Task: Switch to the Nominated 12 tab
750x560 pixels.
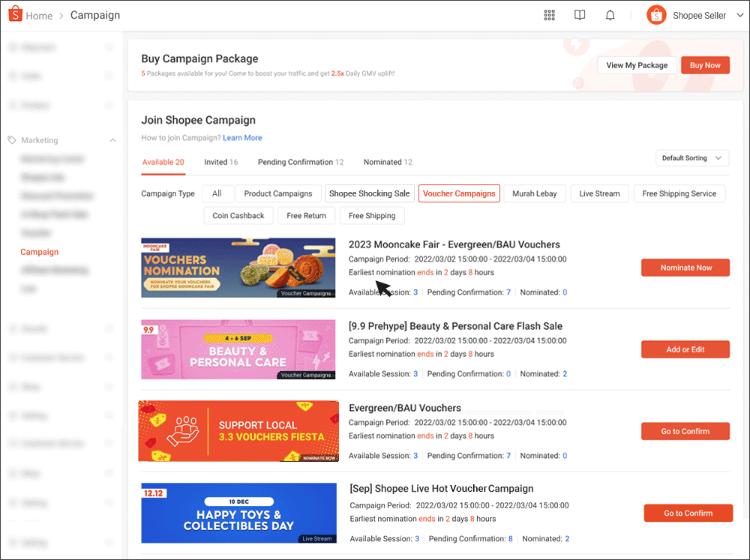Action: pyautogui.click(x=388, y=162)
